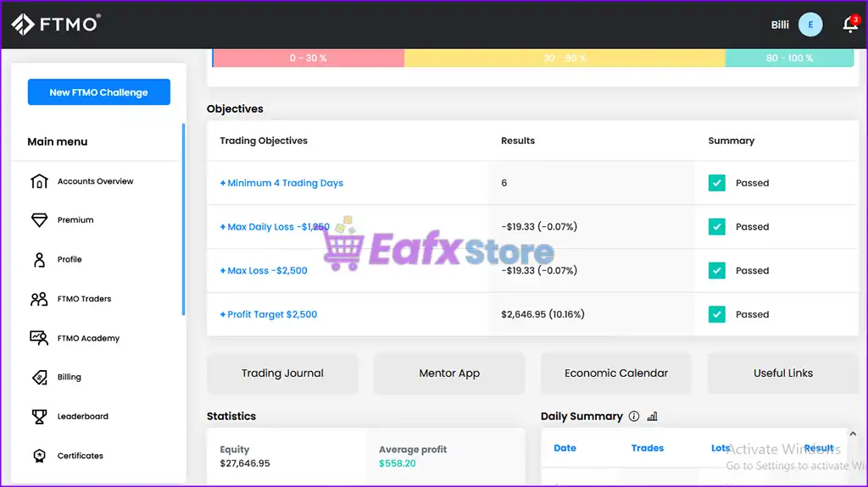The width and height of the screenshot is (868, 487).
Task: Click New FTMO Challenge button
Action: [99, 91]
